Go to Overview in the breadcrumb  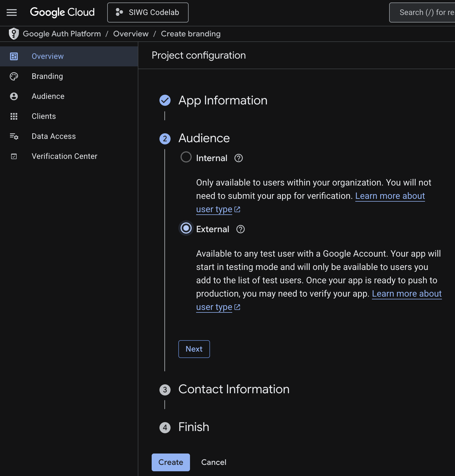click(x=131, y=34)
